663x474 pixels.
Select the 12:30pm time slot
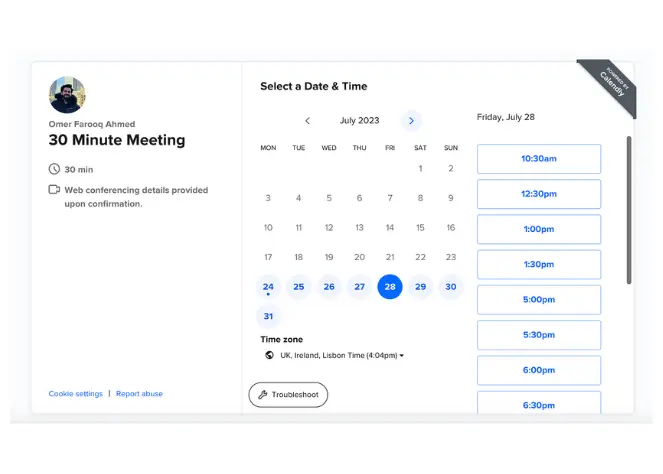pyautogui.click(x=539, y=194)
